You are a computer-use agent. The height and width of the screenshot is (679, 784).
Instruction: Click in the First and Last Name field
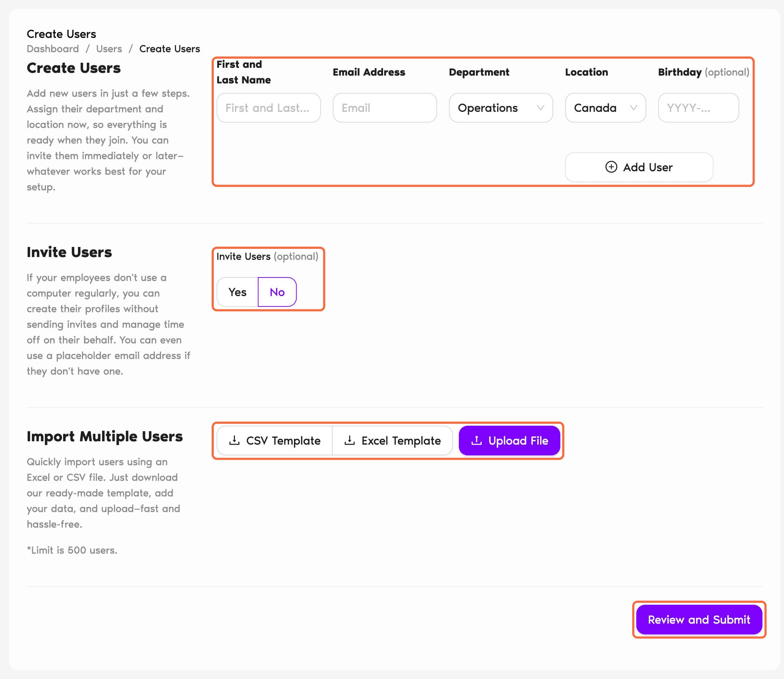pyautogui.click(x=268, y=108)
